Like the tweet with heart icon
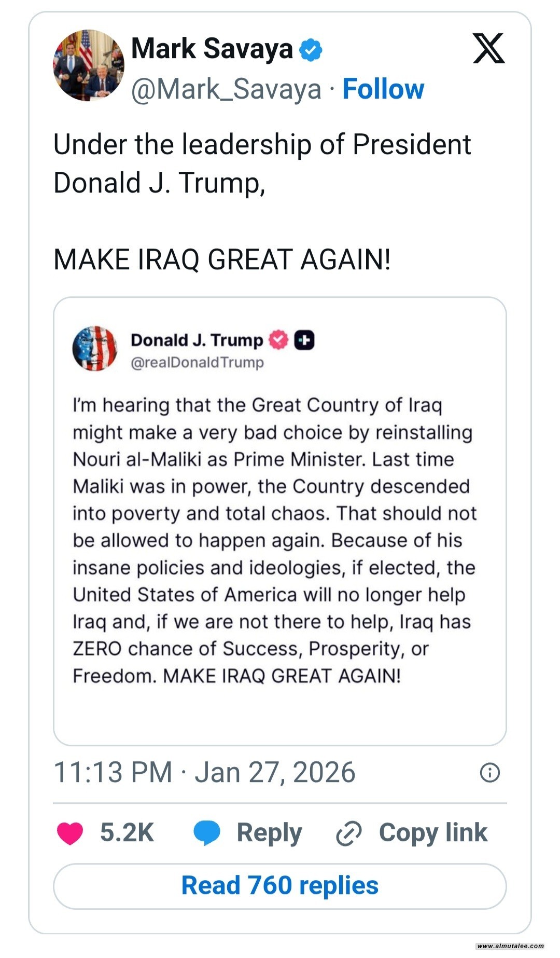The image size is (560, 958). tap(70, 833)
